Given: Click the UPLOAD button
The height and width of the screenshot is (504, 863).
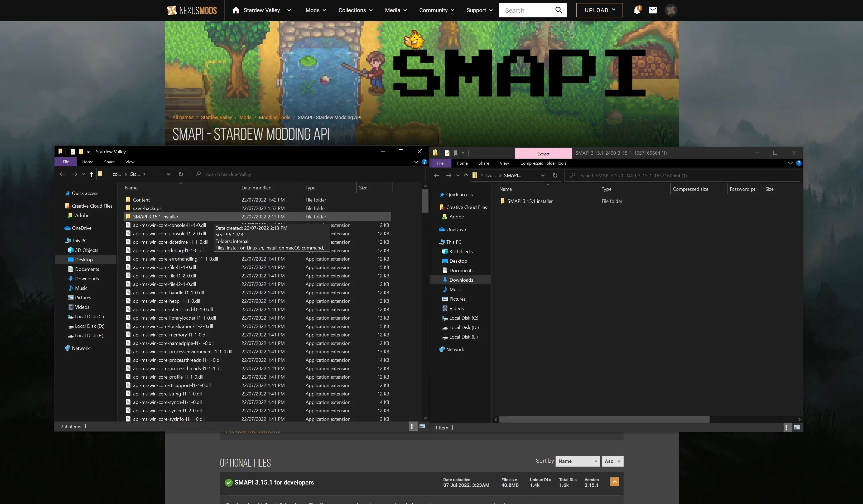Looking at the screenshot, I should (x=599, y=10).
